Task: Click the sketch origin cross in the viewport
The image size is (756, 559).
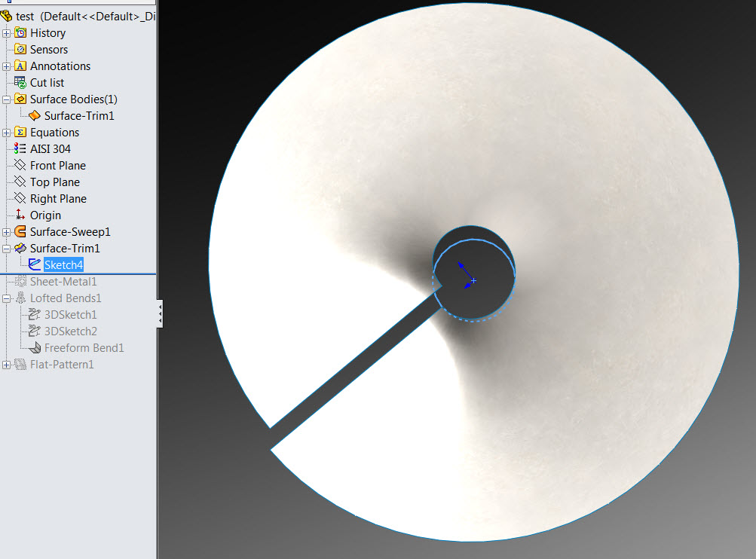Action: pos(473,280)
